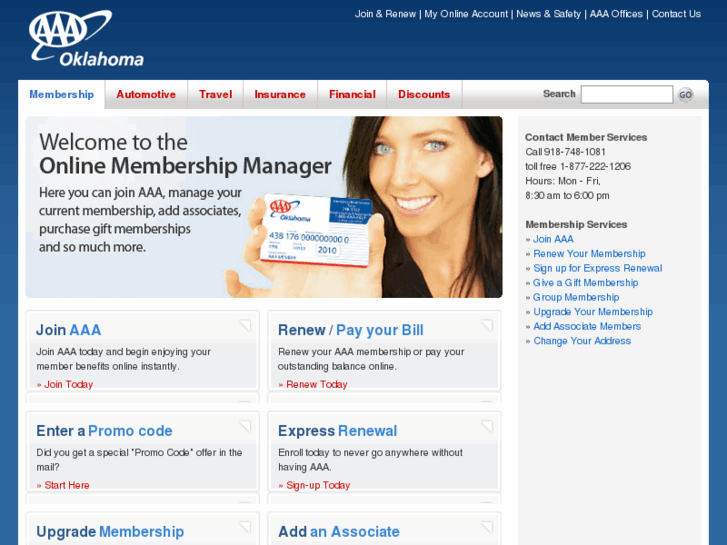
Task: Open Sign up for Express Renewal
Action: (x=598, y=268)
